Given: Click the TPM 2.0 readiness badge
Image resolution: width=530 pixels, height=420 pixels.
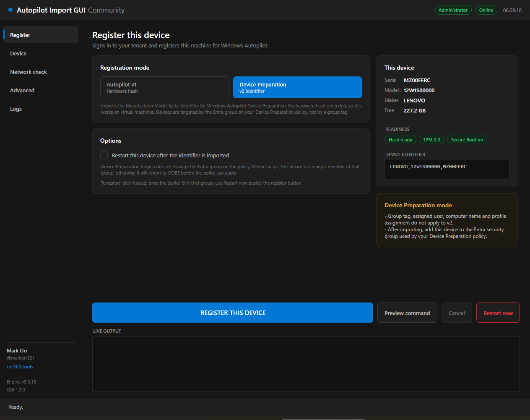Looking at the screenshot, I should tap(431, 140).
